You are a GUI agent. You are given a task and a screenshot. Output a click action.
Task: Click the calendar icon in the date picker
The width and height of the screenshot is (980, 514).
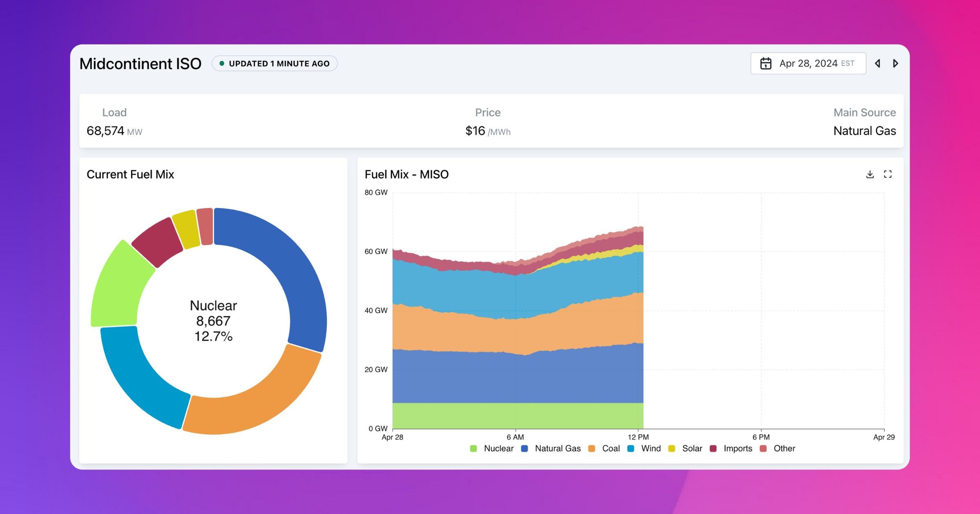pyautogui.click(x=766, y=63)
